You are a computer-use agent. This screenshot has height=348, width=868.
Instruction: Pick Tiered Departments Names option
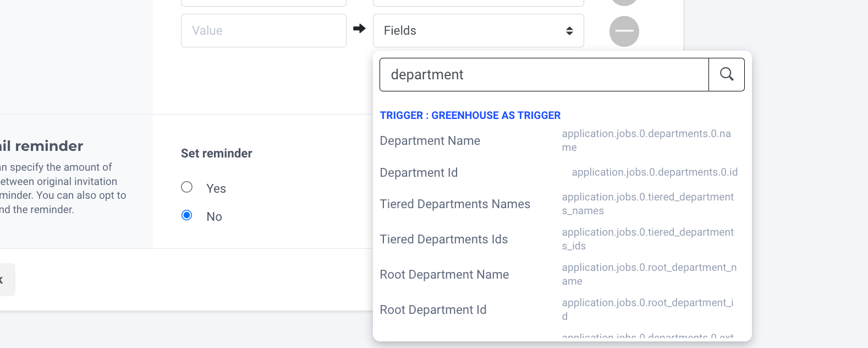click(455, 204)
